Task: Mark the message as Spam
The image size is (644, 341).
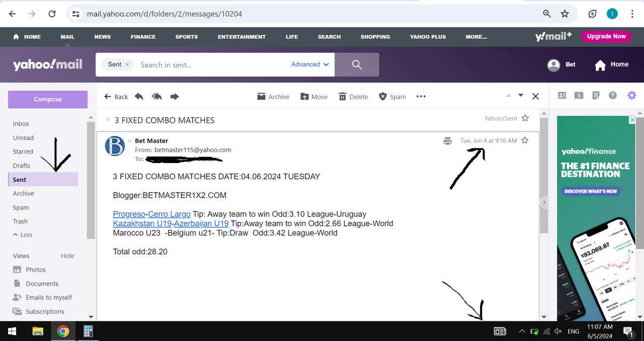Action: pyautogui.click(x=392, y=97)
